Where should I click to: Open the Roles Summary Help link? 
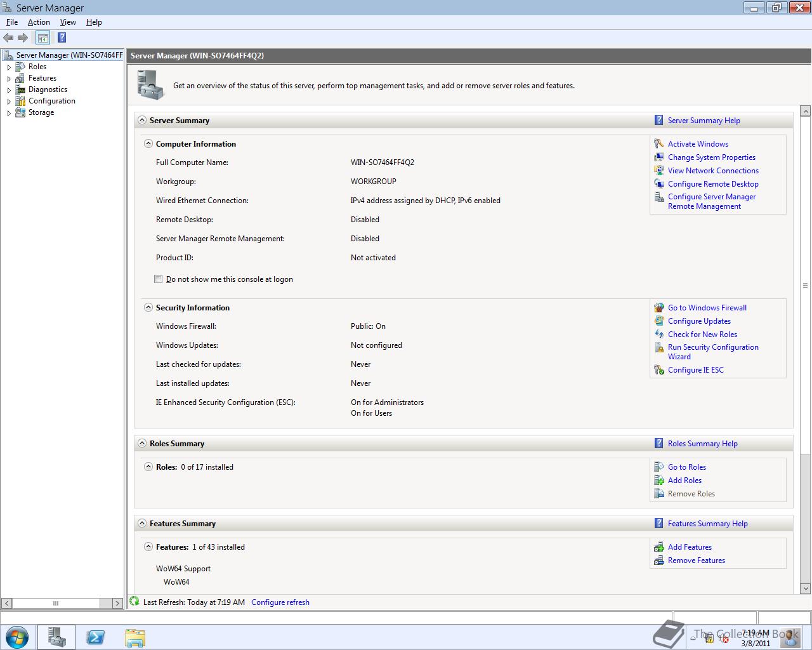click(x=702, y=444)
